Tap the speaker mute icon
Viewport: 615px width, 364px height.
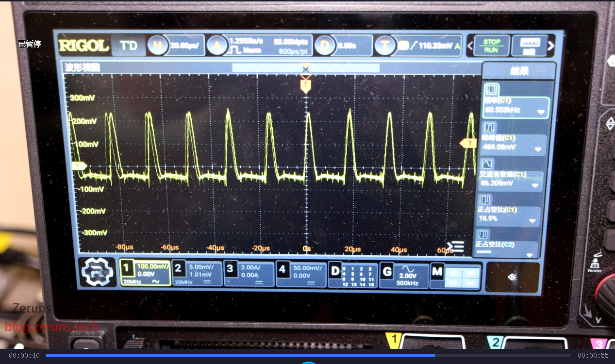(x=512, y=277)
